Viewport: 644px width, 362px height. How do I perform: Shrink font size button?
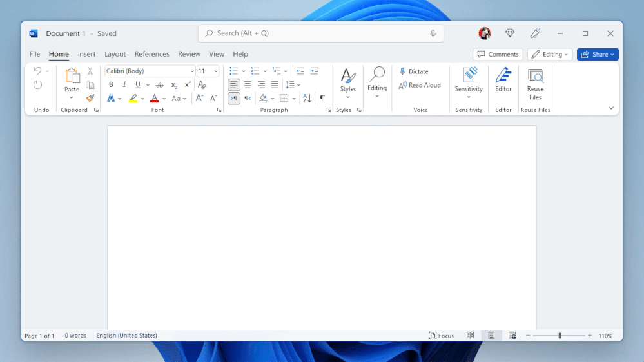click(x=213, y=98)
